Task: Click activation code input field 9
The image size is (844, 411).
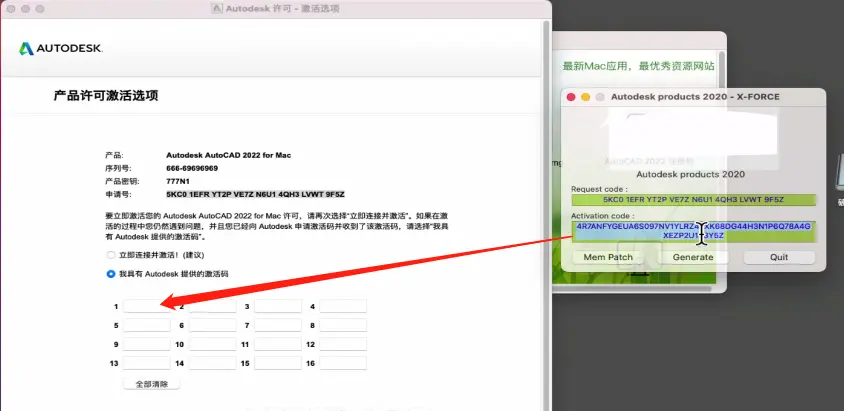Action: pyautogui.click(x=146, y=344)
